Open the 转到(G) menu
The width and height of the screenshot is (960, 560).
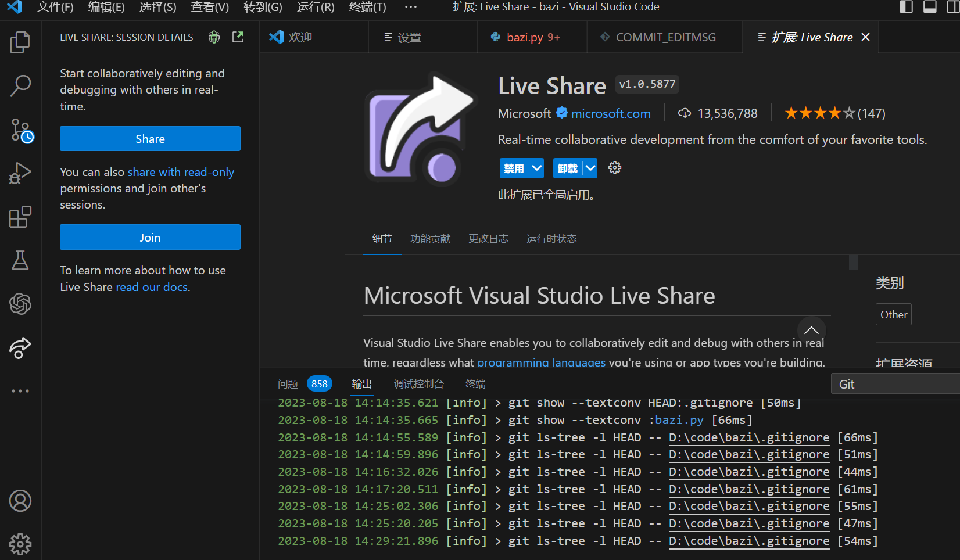pos(263,7)
